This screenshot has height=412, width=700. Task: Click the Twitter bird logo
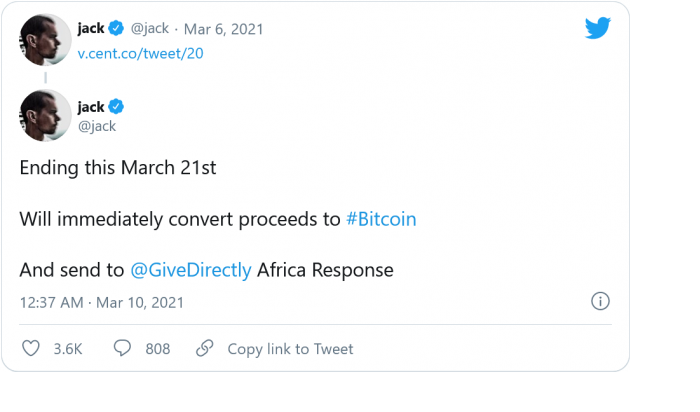(597, 28)
